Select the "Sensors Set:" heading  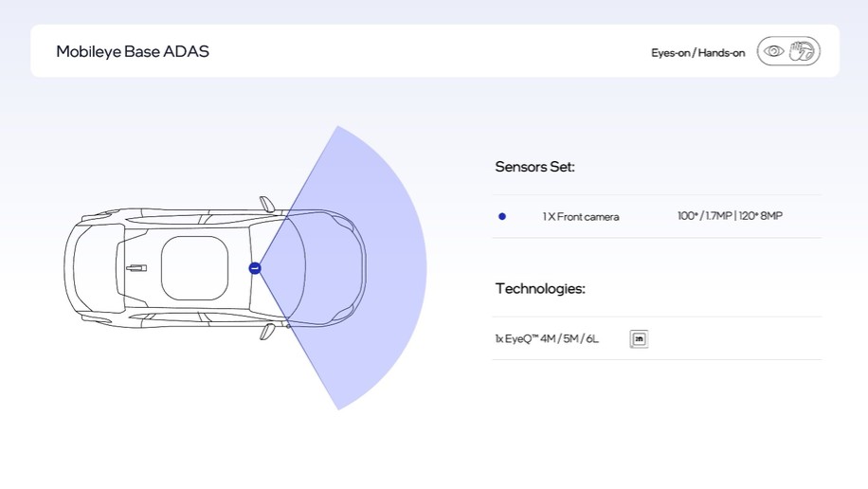(534, 167)
